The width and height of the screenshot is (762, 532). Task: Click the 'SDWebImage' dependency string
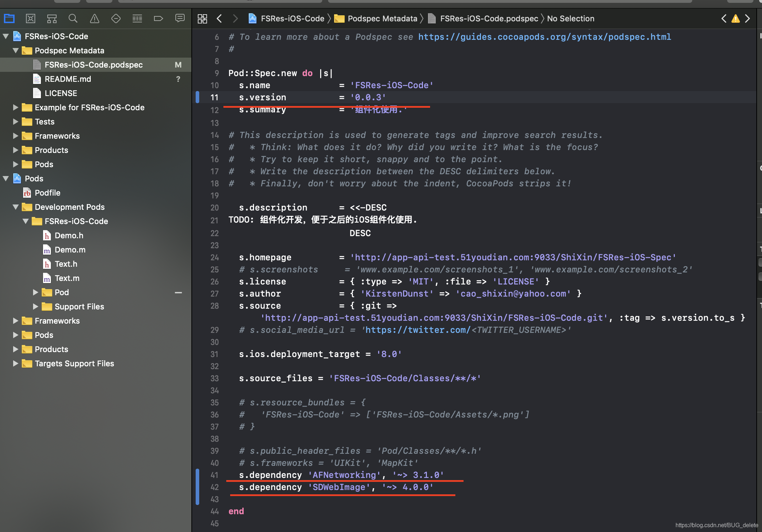(x=339, y=487)
